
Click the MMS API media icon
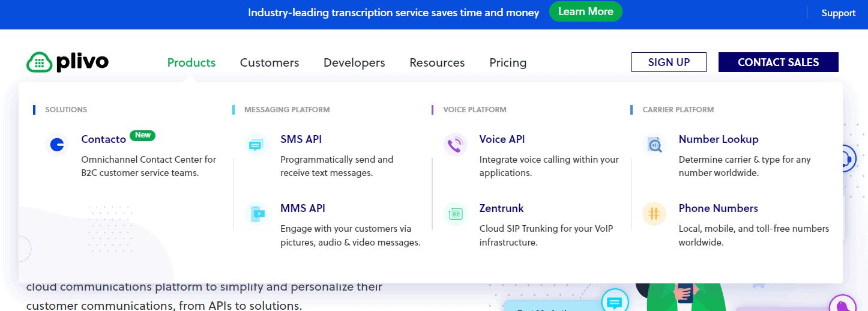click(256, 214)
